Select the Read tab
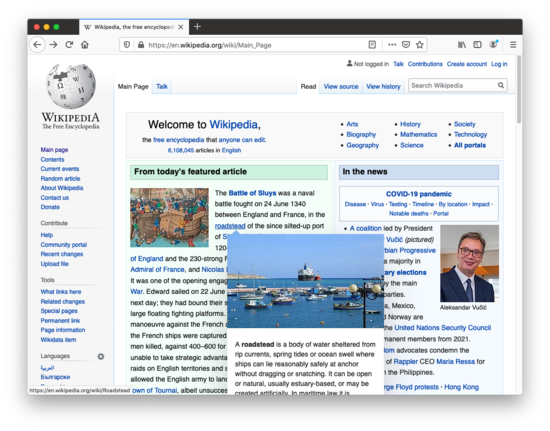 [308, 86]
